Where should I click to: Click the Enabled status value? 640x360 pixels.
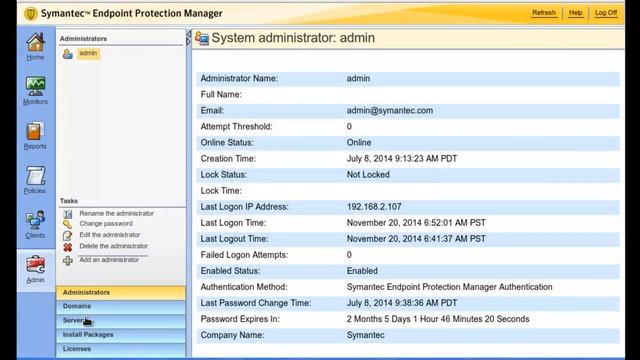tap(362, 271)
